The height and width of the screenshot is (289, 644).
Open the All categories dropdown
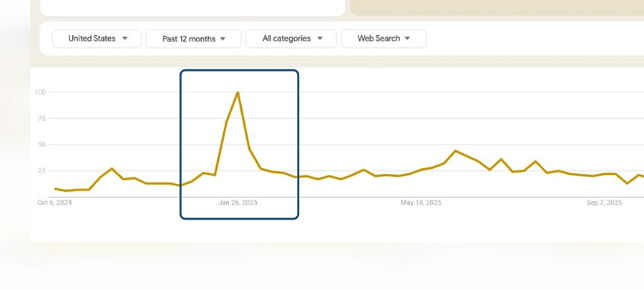pyautogui.click(x=292, y=39)
